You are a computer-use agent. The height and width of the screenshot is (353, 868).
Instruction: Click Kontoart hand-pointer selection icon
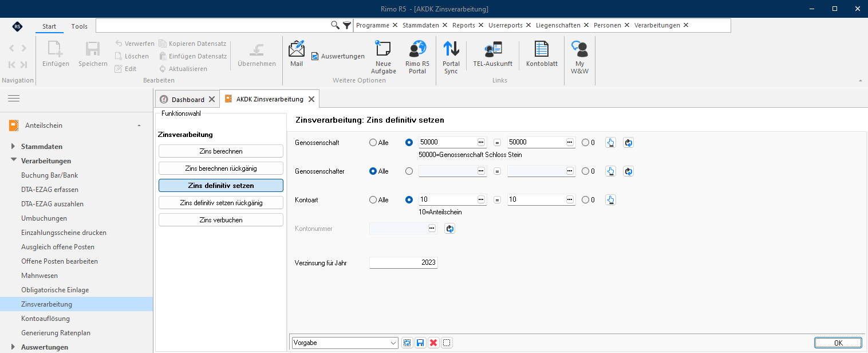[610, 199]
